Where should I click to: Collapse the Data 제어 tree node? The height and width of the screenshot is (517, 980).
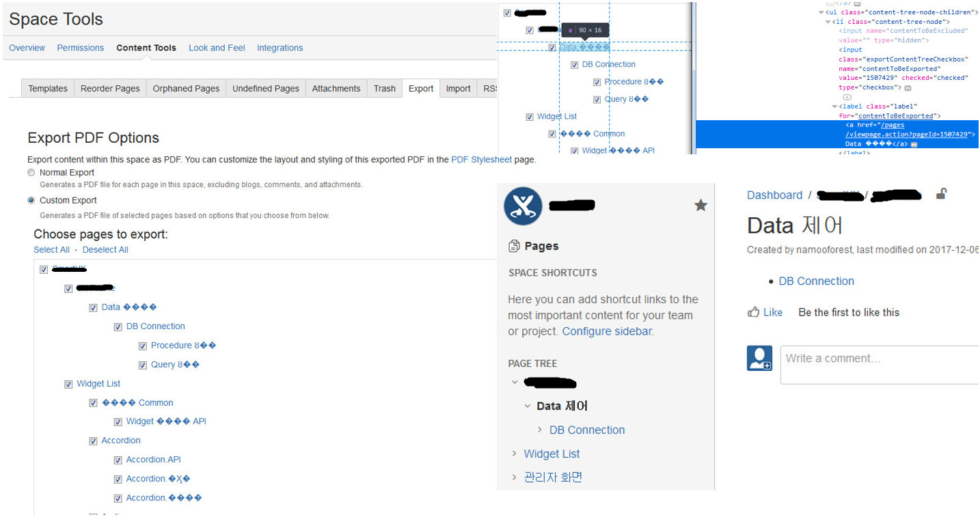pos(527,406)
